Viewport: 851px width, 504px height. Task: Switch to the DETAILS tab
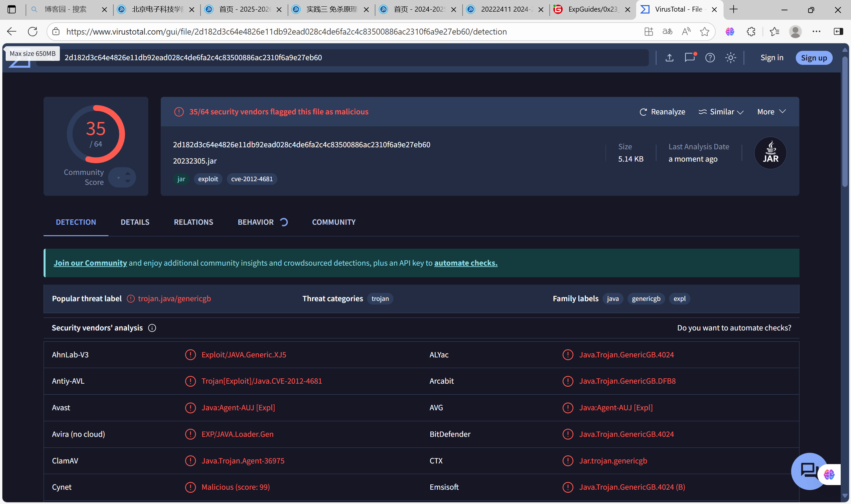coord(135,222)
